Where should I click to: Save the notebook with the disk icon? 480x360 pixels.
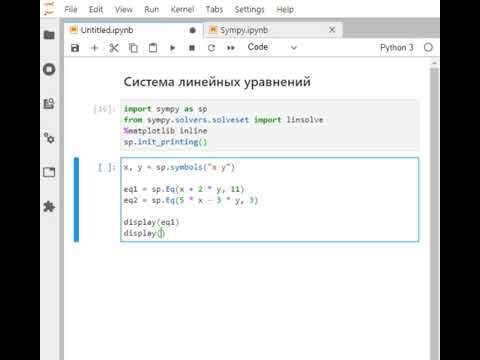tap(75, 48)
